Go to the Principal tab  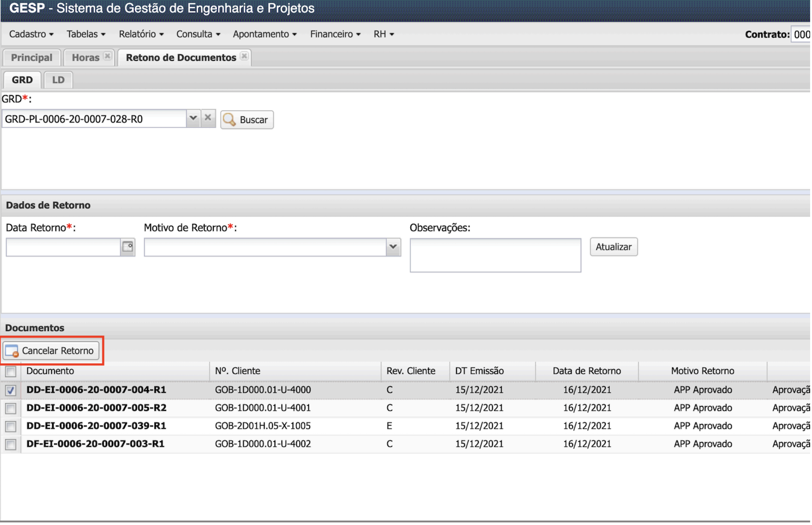click(x=31, y=58)
